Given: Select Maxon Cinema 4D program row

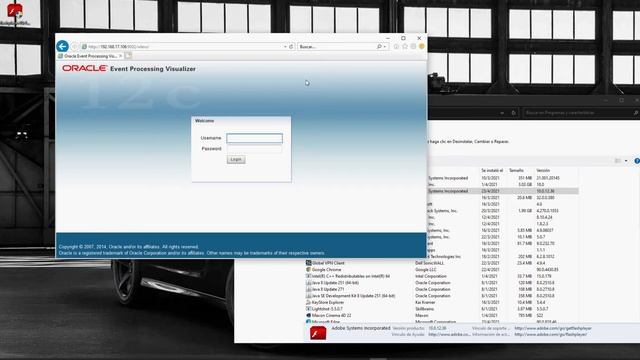Looking at the screenshot, I should [x=442, y=316].
